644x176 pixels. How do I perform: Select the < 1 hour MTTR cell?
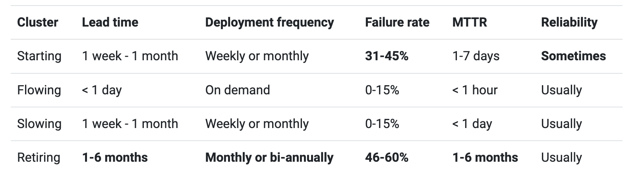click(x=475, y=90)
